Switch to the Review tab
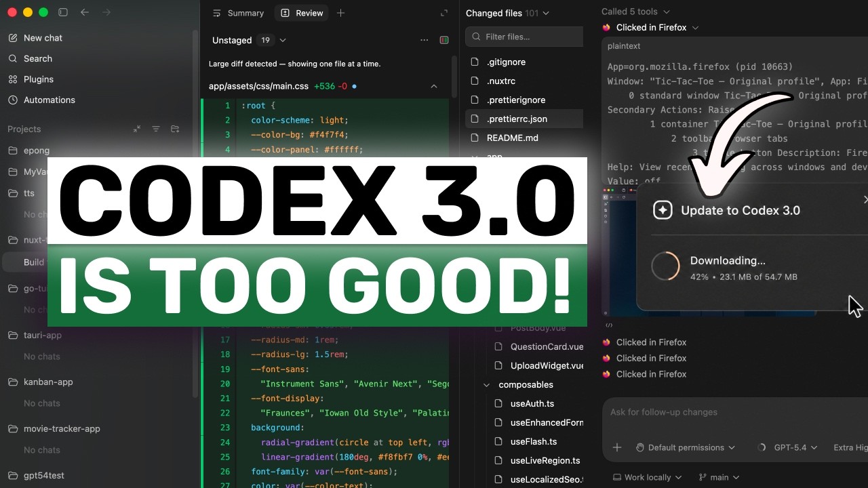The height and width of the screenshot is (488, 868). pyautogui.click(x=302, y=13)
